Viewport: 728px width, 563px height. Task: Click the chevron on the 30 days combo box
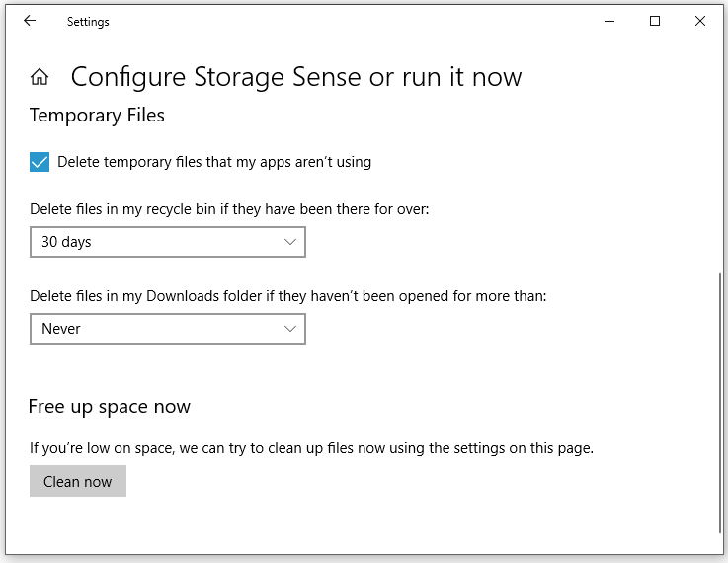290,242
